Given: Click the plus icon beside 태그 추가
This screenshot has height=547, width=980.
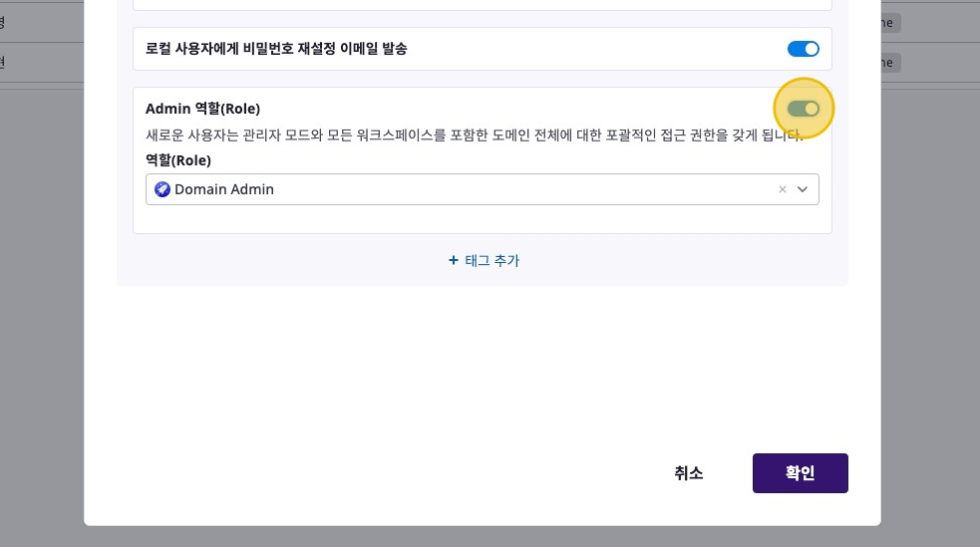Looking at the screenshot, I should click(x=454, y=261).
